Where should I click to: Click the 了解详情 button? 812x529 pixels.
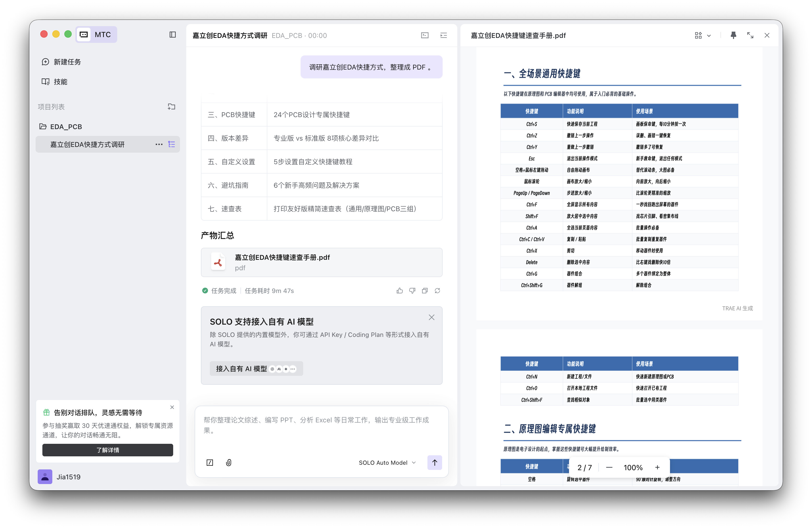pyautogui.click(x=108, y=450)
